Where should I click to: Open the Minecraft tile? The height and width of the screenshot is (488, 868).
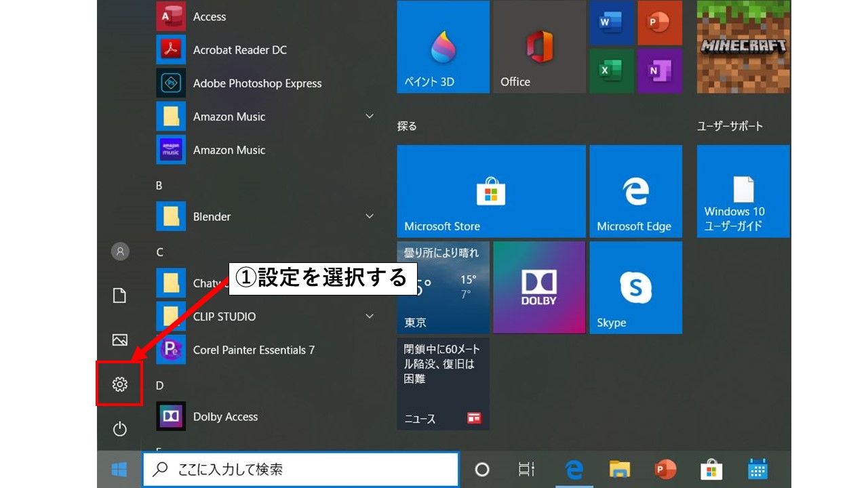coord(743,47)
